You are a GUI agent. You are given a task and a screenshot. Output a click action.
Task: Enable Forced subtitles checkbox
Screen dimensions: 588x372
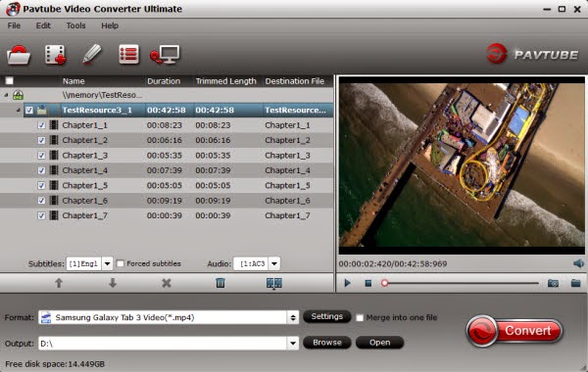tap(121, 263)
